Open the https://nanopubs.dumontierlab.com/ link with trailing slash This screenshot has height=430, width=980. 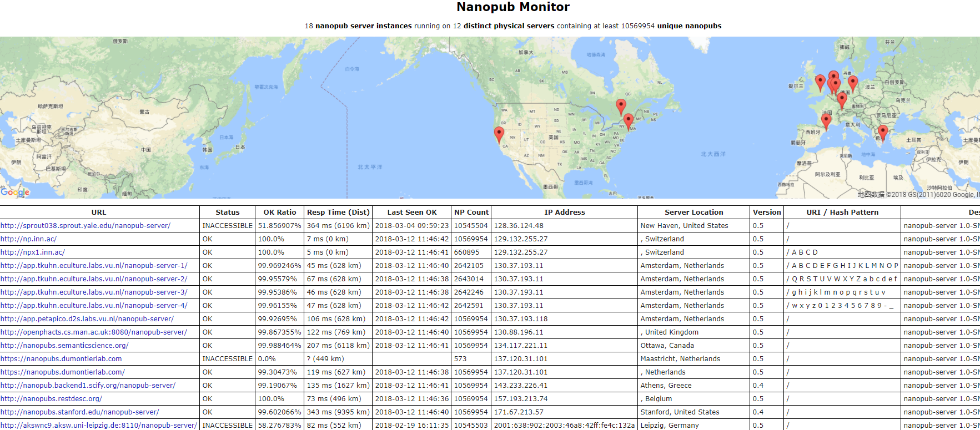(63, 372)
